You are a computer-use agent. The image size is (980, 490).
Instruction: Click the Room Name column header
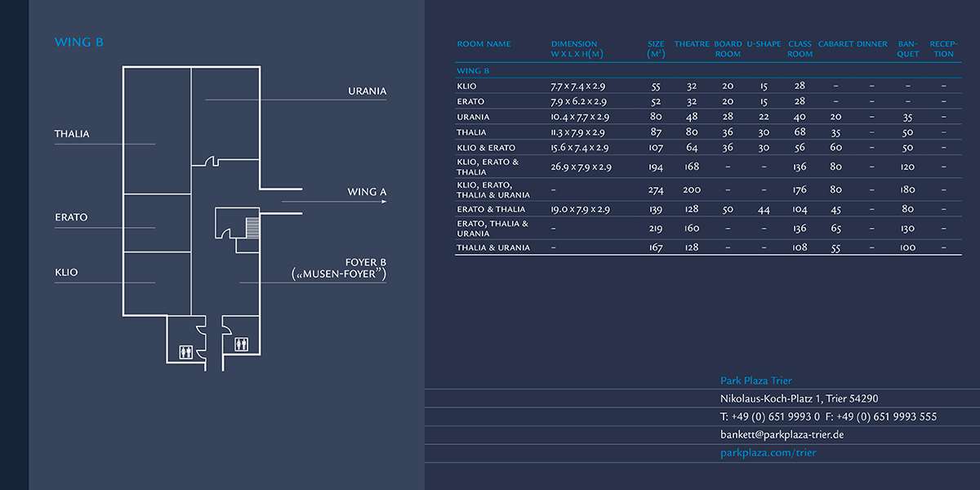pyautogui.click(x=483, y=44)
